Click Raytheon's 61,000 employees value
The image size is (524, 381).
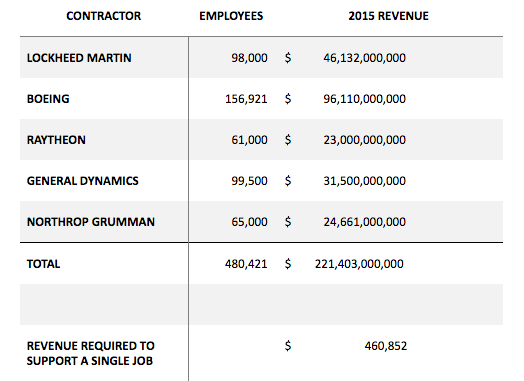tap(249, 140)
